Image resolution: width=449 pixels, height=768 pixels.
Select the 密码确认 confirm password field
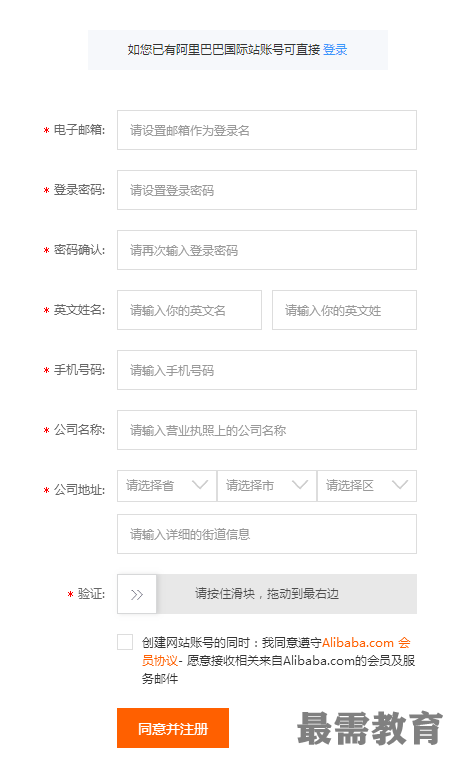[x=267, y=250]
